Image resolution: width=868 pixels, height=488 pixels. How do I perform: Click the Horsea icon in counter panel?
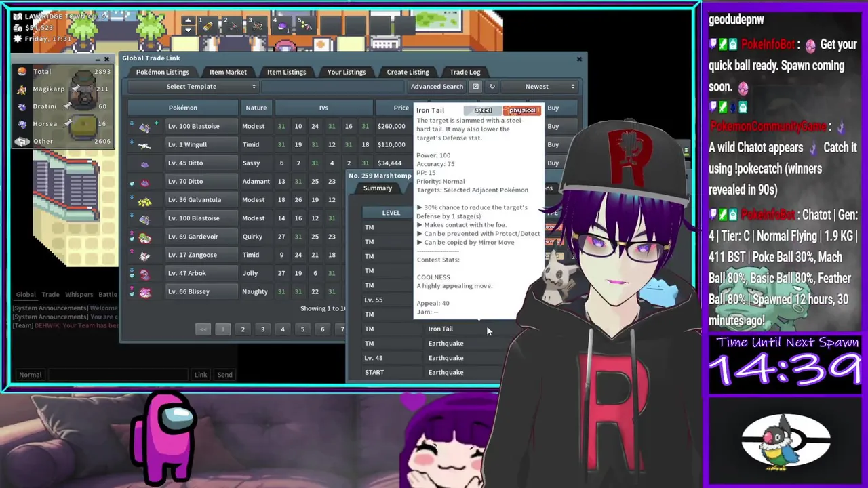[x=22, y=124]
